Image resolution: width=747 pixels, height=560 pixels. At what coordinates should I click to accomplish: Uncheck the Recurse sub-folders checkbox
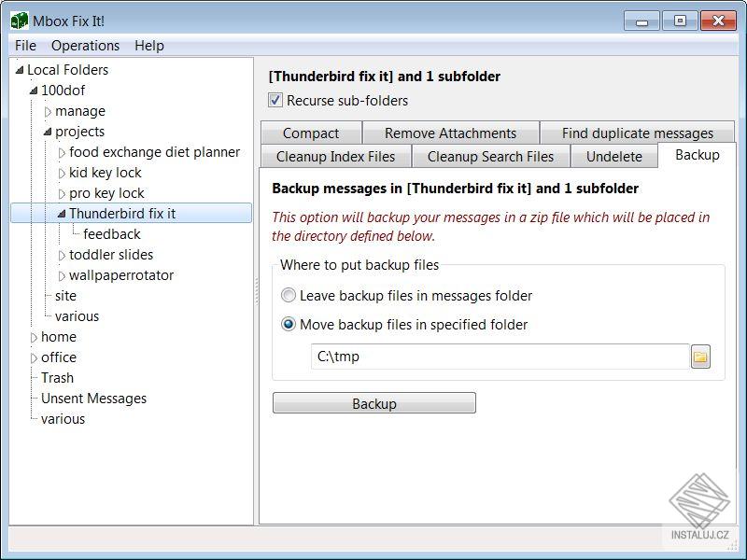(x=274, y=101)
